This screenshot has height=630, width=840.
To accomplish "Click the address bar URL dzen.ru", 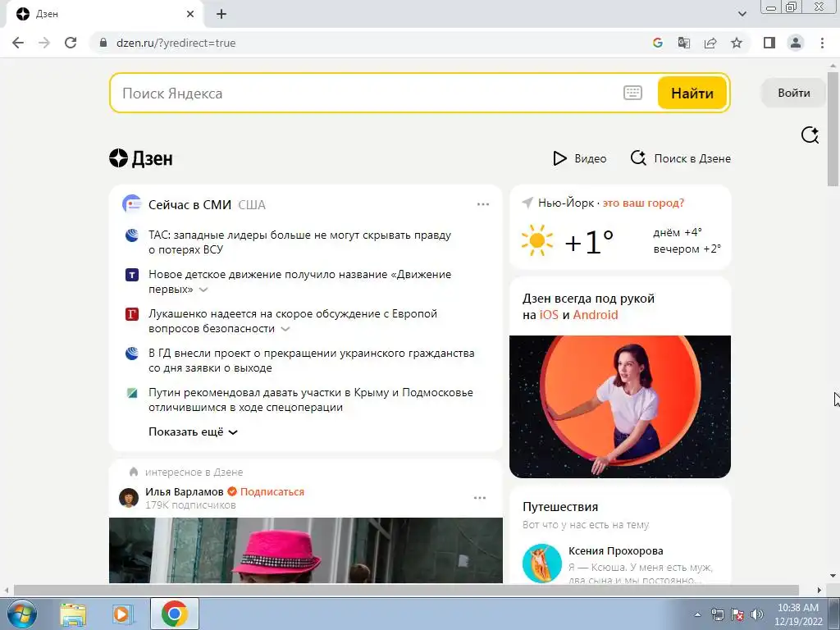I will tap(176, 43).
